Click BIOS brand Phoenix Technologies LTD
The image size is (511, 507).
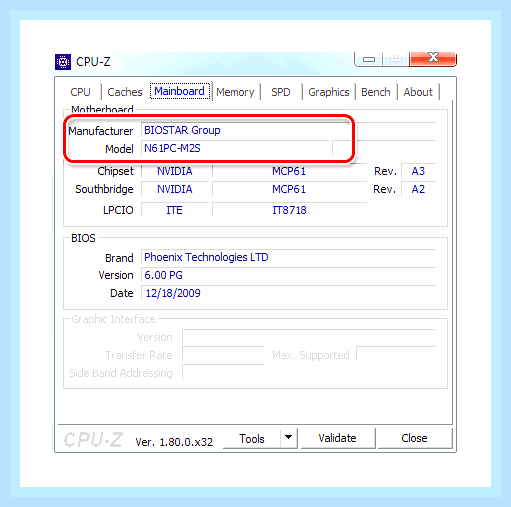(206, 257)
